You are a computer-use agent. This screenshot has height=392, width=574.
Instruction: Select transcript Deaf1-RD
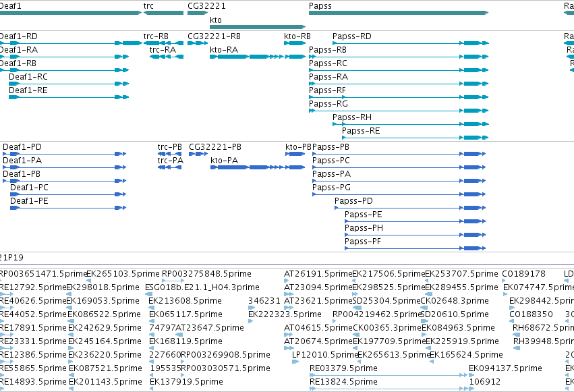71,43
